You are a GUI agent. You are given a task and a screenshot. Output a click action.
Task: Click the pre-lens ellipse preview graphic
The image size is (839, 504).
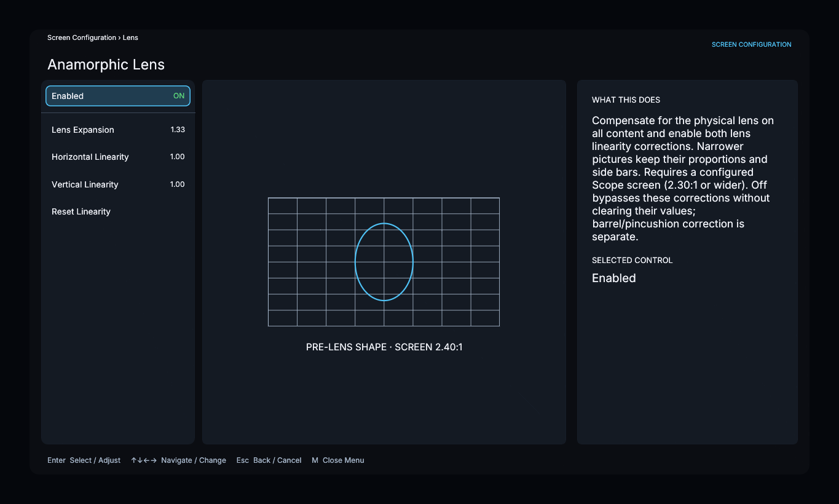(384, 262)
